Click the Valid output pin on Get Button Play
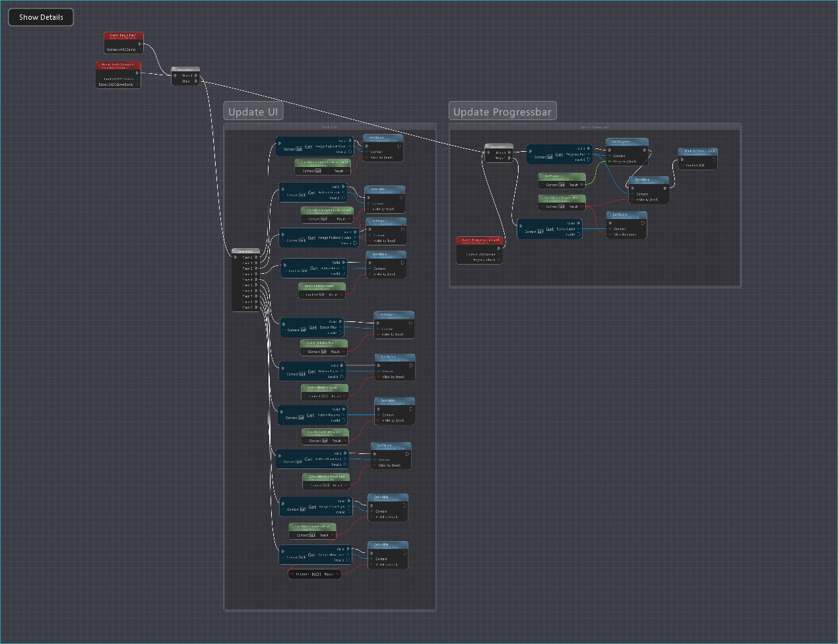The height and width of the screenshot is (644, 838). pyautogui.click(x=342, y=322)
